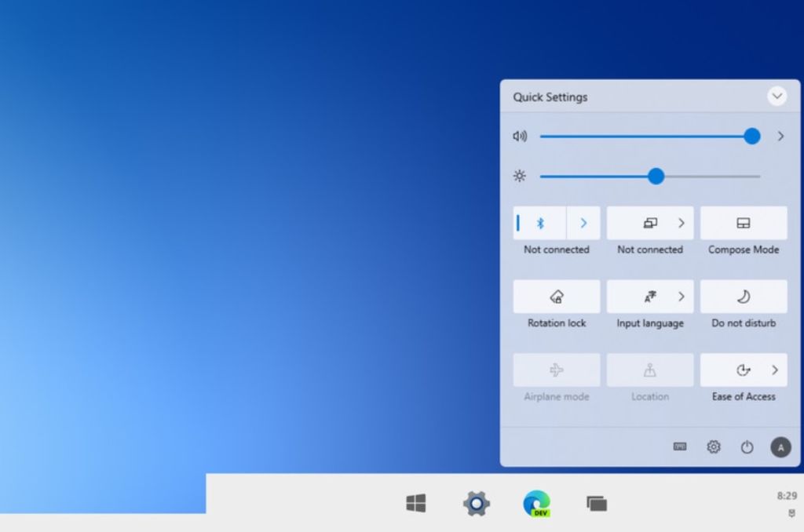Expand Ease of Access options chevron
The width and height of the screenshot is (804, 532).
(775, 370)
